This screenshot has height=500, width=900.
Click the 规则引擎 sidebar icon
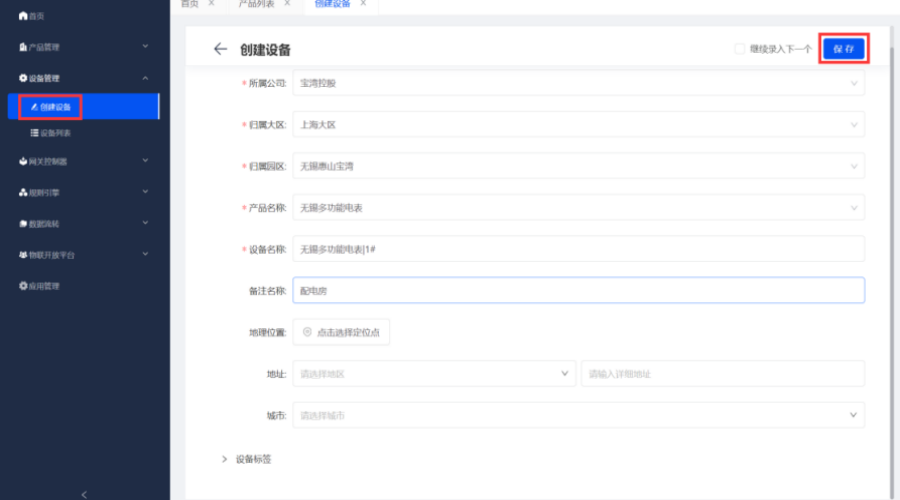tap(23, 192)
